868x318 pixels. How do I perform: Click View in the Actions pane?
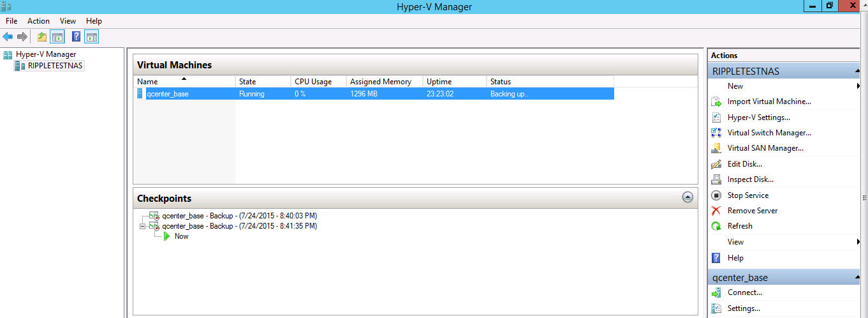pyautogui.click(x=736, y=242)
